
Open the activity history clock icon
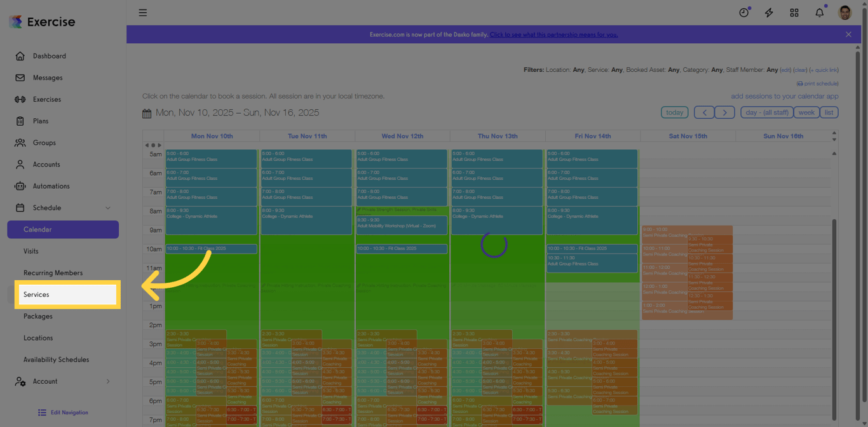coord(743,12)
